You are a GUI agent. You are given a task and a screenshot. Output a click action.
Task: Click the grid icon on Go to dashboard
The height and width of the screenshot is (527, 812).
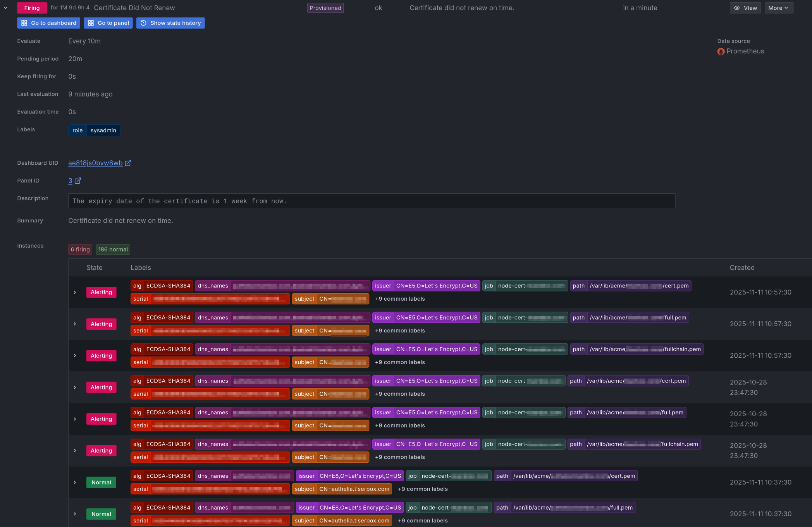point(24,23)
